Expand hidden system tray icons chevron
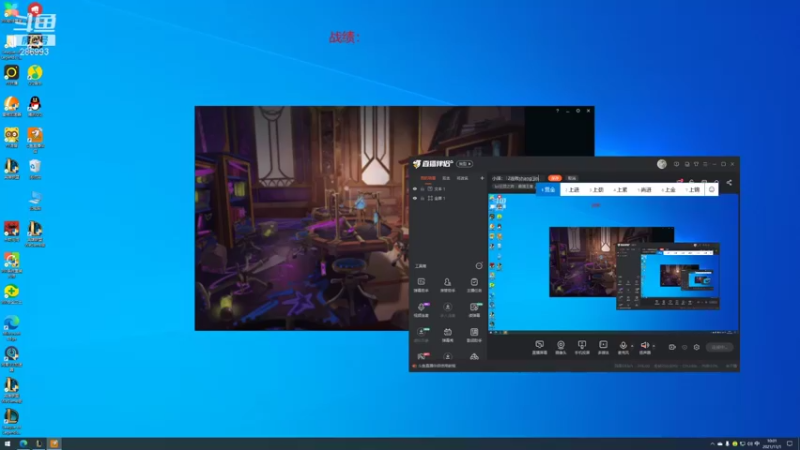This screenshot has height=450, width=800. point(712,444)
